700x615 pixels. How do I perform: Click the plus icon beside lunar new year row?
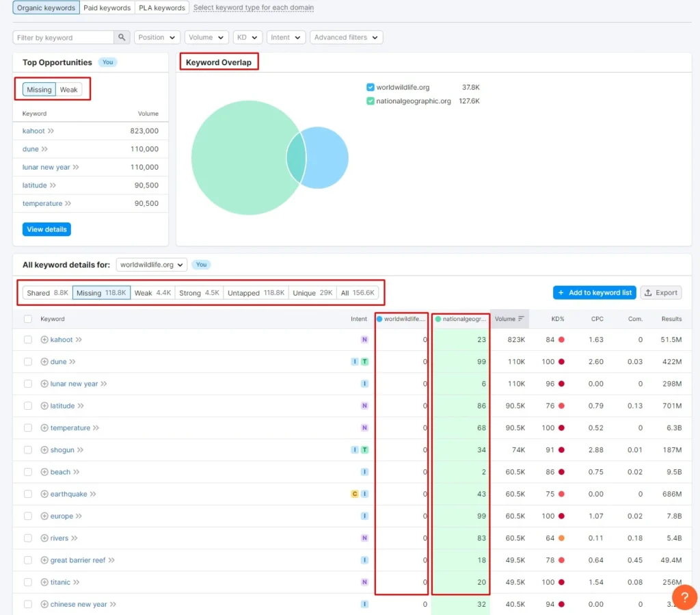44,384
